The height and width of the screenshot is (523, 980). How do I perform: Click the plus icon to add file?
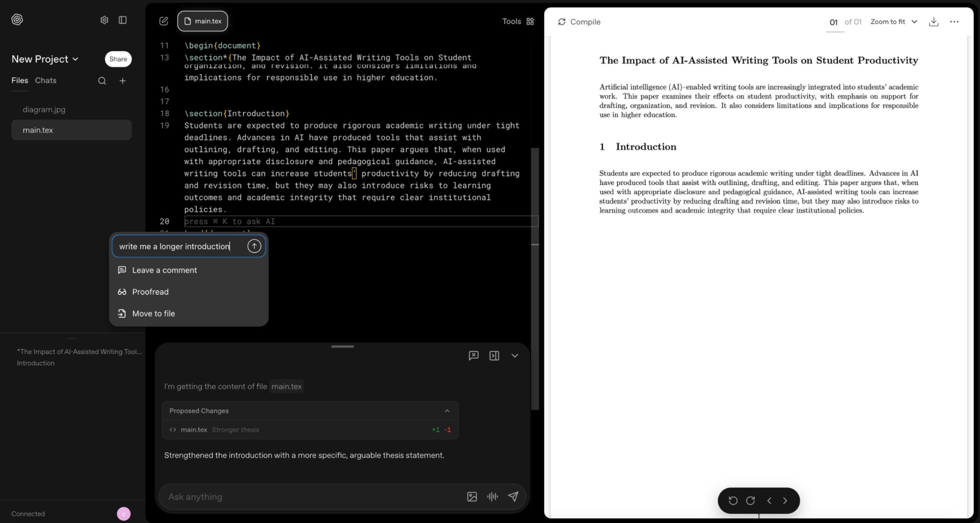pyautogui.click(x=122, y=81)
